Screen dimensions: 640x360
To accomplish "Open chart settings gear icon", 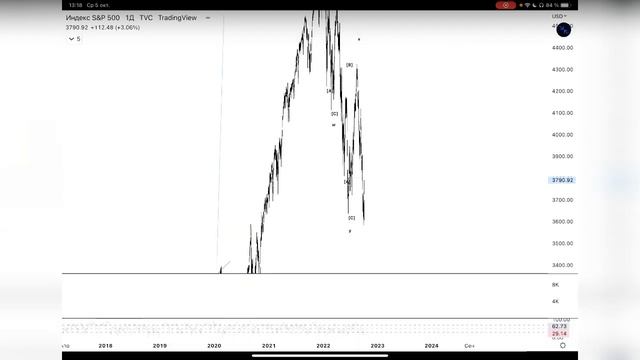I will pyautogui.click(x=562, y=345).
